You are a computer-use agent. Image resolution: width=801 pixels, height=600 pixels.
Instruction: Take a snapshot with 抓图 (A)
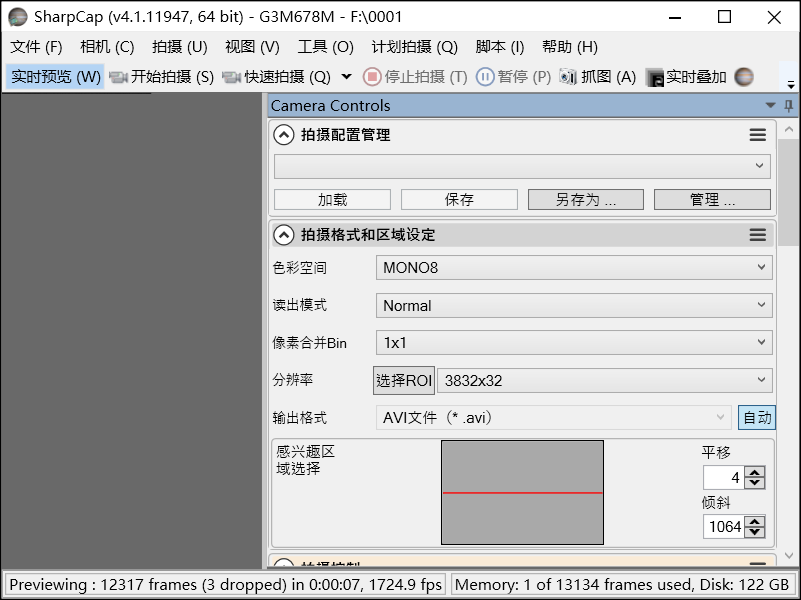point(597,77)
